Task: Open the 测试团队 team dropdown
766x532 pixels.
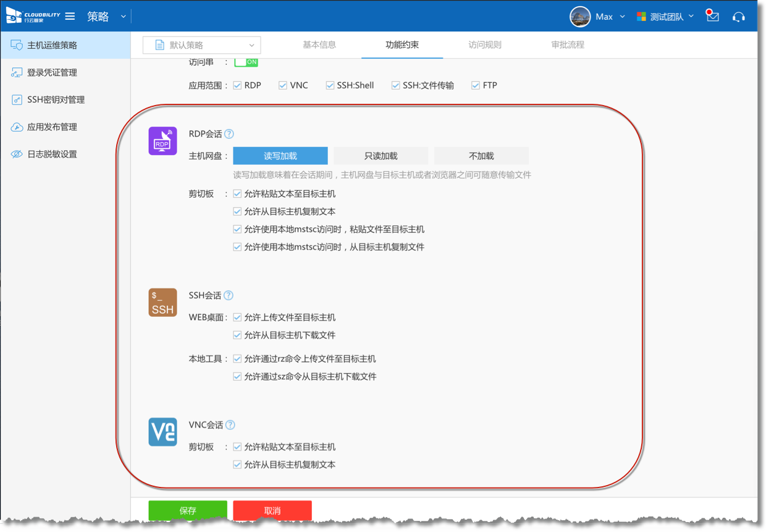Action: click(666, 17)
